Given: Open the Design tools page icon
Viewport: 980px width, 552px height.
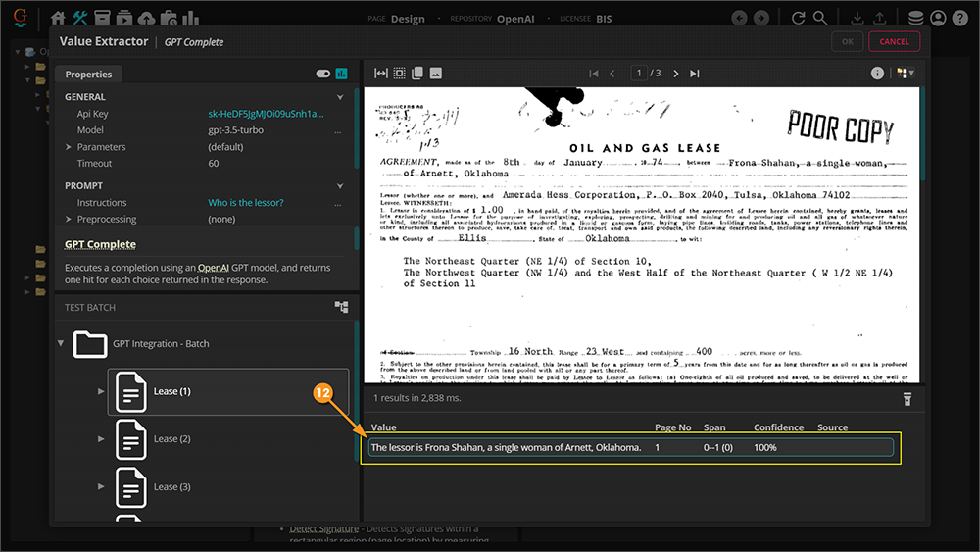Looking at the screenshot, I should 80,18.
